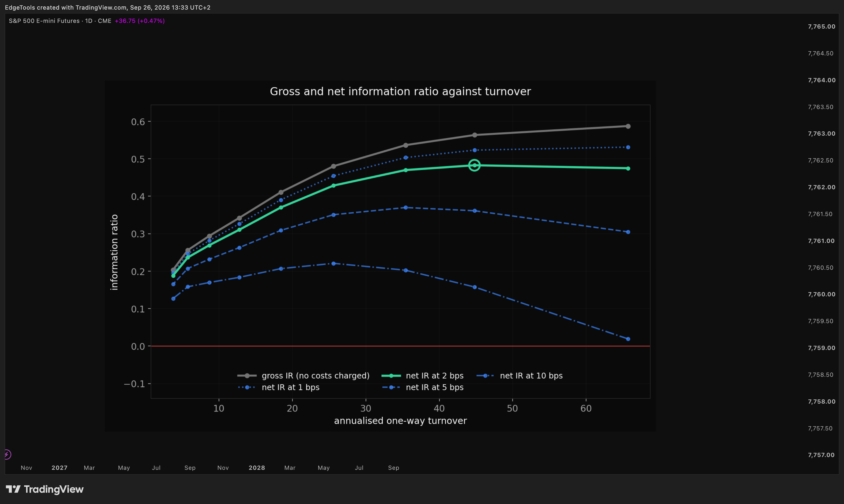Click the chart title about information ratio
Screen dimensions: 844x504
coord(400,91)
